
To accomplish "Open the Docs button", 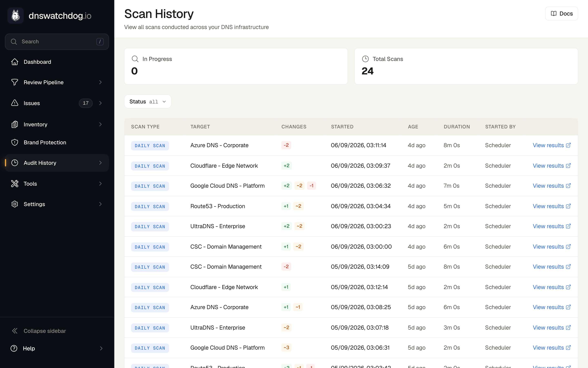I will coord(561,14).
